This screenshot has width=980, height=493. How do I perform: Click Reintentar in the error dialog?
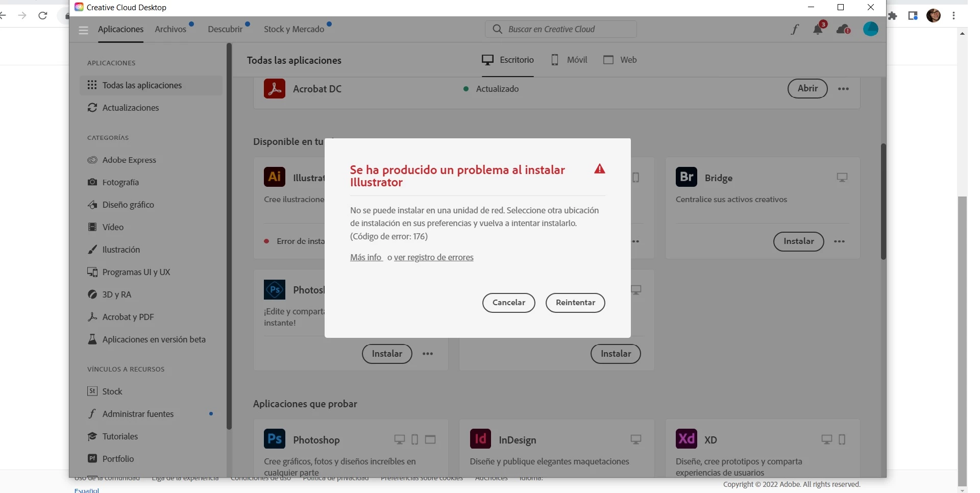pyautogui.click(x=575, y=303)
